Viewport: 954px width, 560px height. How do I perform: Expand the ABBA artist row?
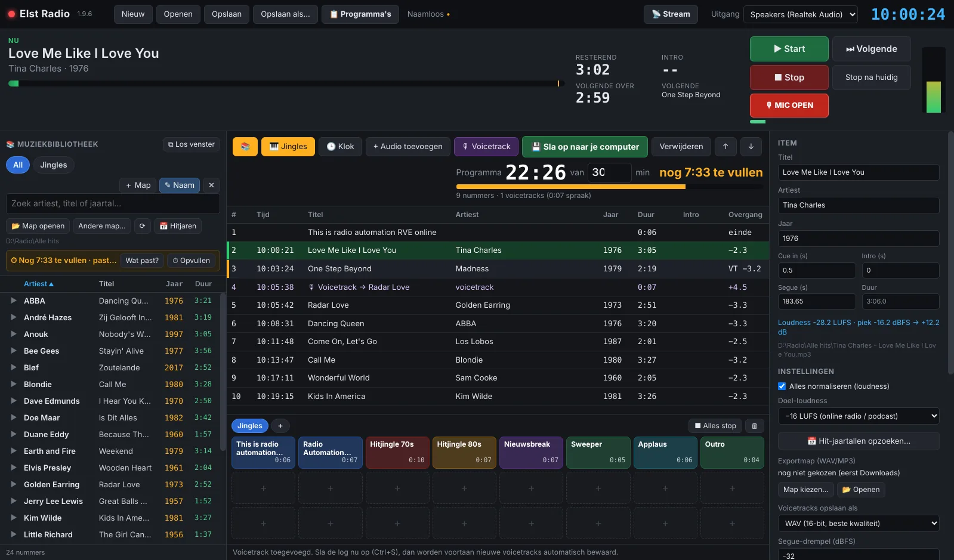(13, 301)
